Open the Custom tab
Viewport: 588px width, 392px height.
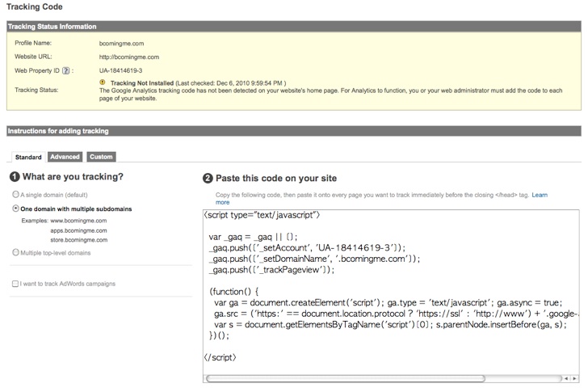pos(101,157)
